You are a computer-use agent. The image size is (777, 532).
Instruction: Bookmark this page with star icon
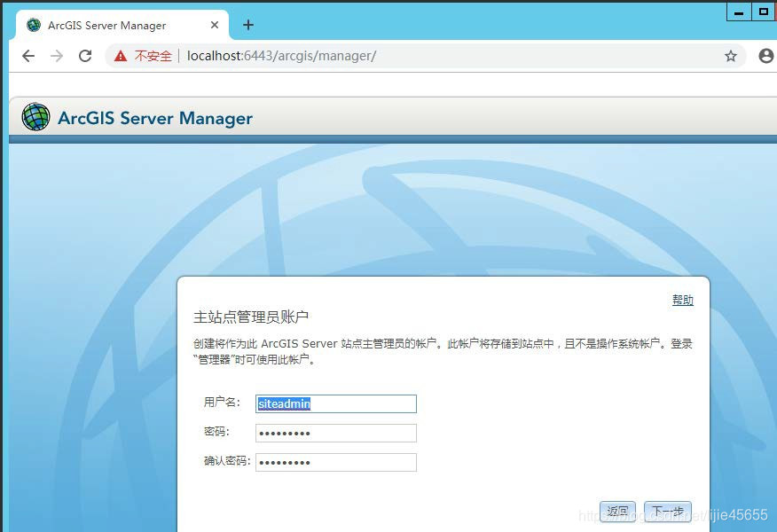tap(730, 56)
